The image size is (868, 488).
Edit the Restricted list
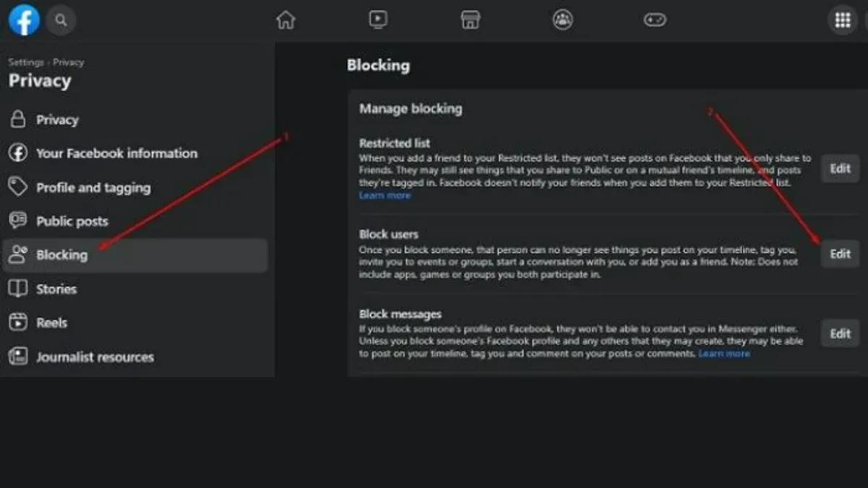coord(840,168)
